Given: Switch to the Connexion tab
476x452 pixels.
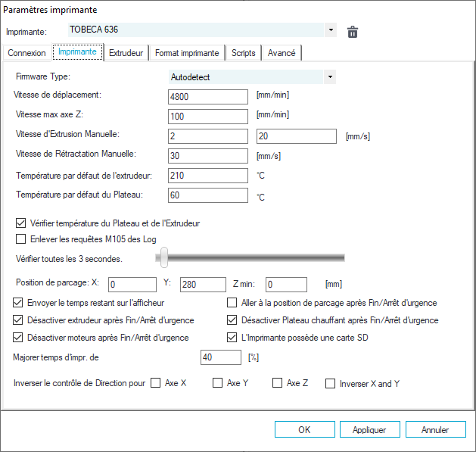Looking at the screenshot, I should (26, 53).
